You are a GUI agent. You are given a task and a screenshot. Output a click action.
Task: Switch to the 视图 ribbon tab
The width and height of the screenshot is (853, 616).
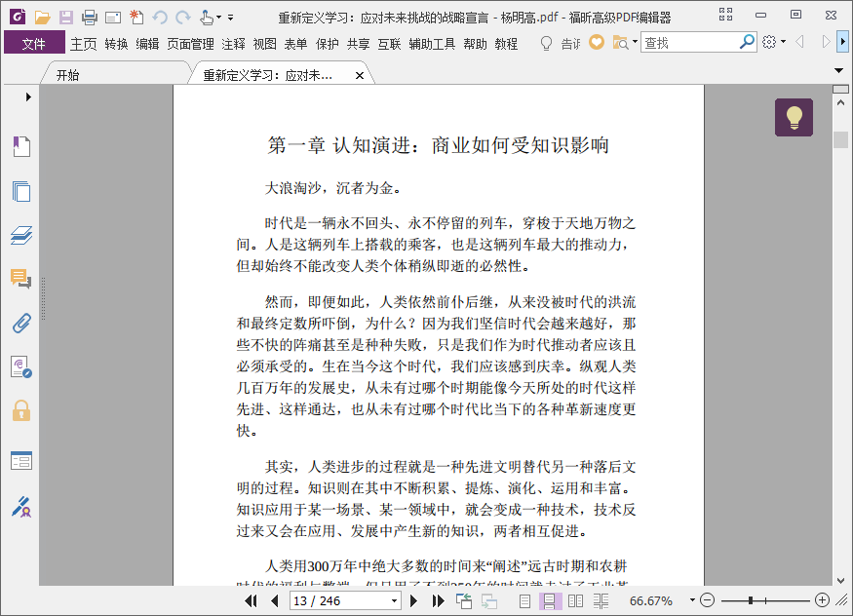(x=265, y=44)
